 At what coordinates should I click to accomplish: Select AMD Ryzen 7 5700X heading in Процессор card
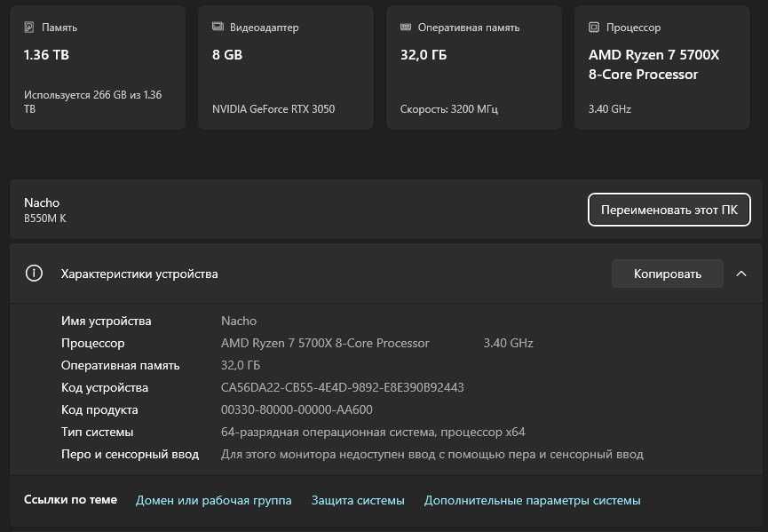pyautogui.click(x=653, y=64)
